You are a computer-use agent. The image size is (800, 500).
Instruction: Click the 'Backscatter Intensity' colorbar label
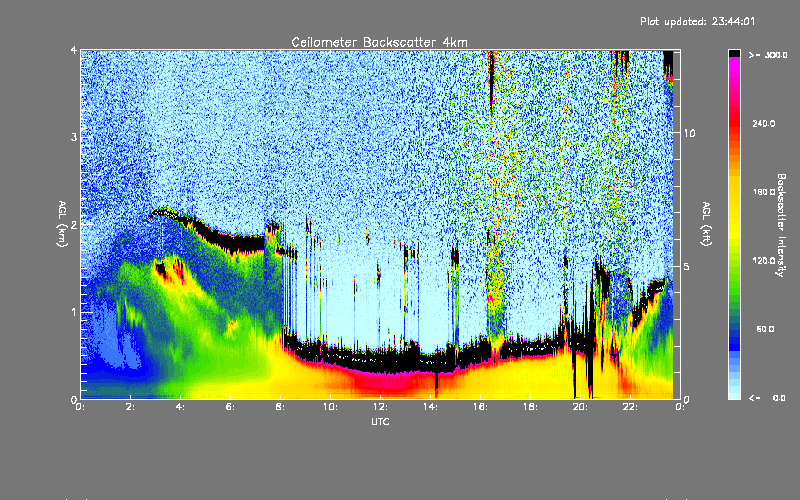tap(781, 225)
